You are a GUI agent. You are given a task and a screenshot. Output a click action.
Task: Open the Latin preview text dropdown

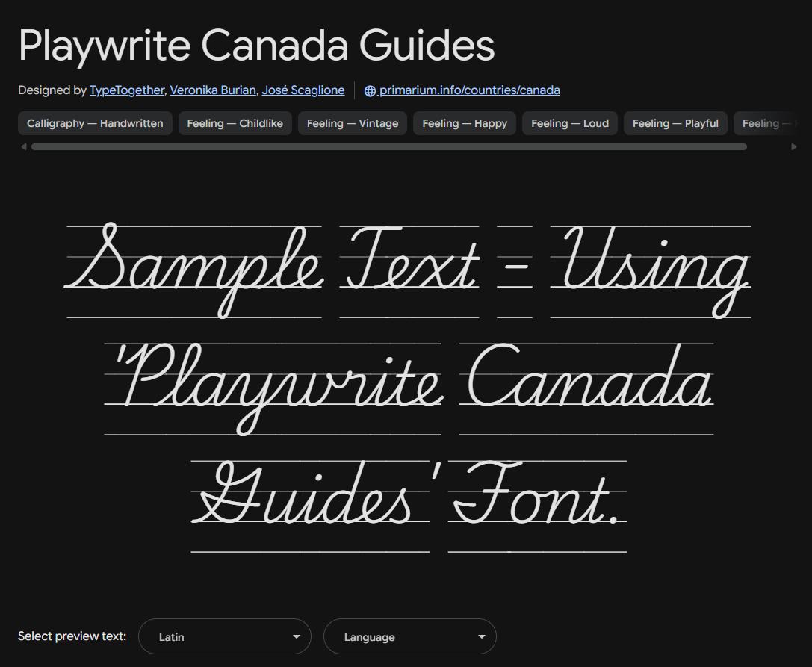(225, 636)
